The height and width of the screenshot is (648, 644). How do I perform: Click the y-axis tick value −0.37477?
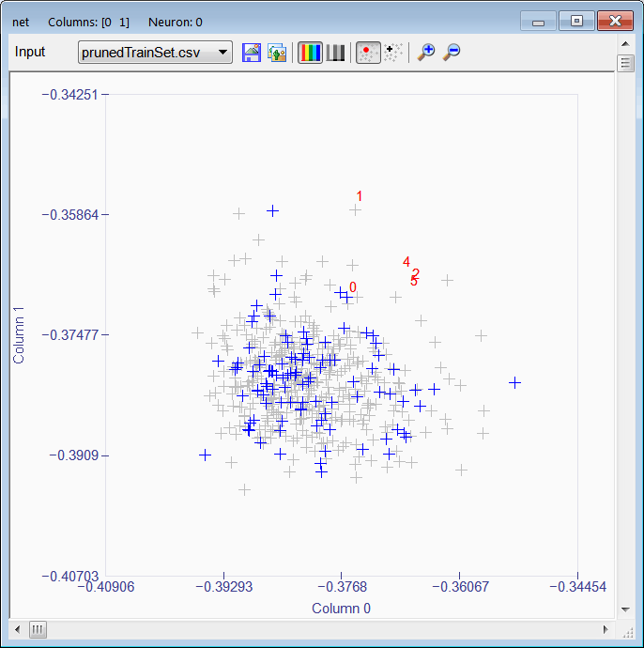point(70,334)
